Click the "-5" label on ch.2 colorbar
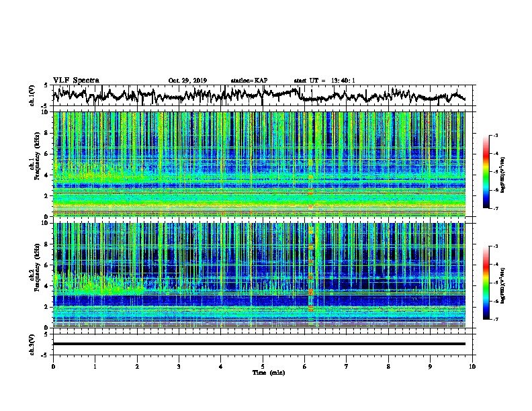532x411 pixels. point(496,283)
